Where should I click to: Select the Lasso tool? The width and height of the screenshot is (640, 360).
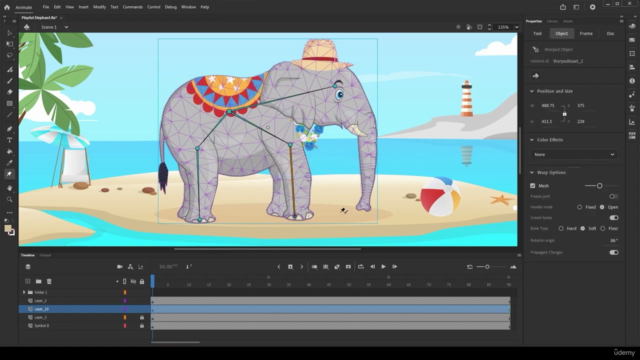tap(9, 56)
